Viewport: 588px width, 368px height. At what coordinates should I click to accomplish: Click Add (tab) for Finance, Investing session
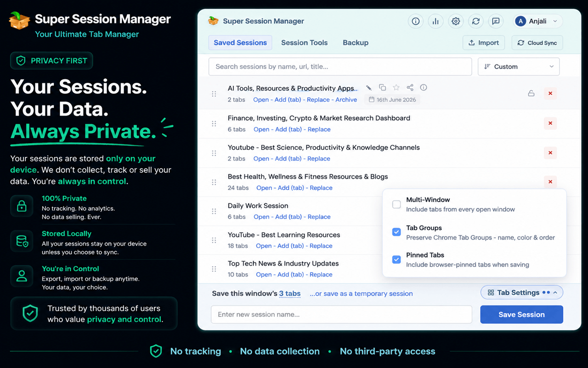click(288, 129)
